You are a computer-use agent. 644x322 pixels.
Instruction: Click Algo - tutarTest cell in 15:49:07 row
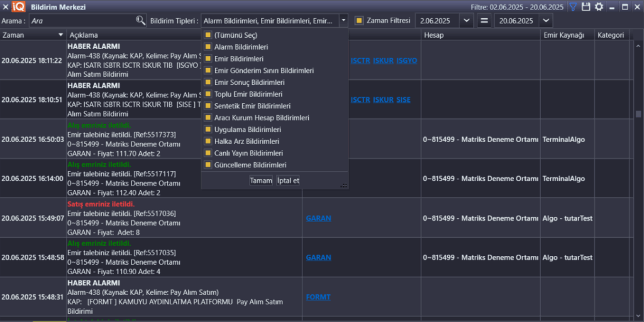click(x=568, y=218)
